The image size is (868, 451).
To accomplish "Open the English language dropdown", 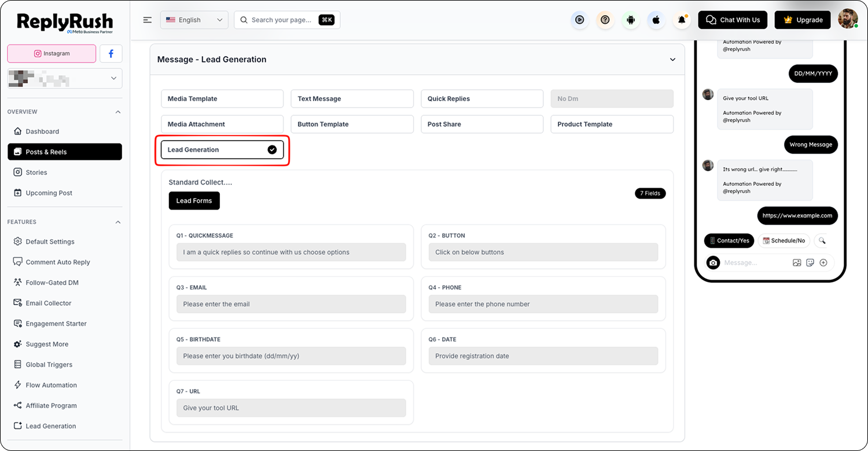I will point(194,20).
